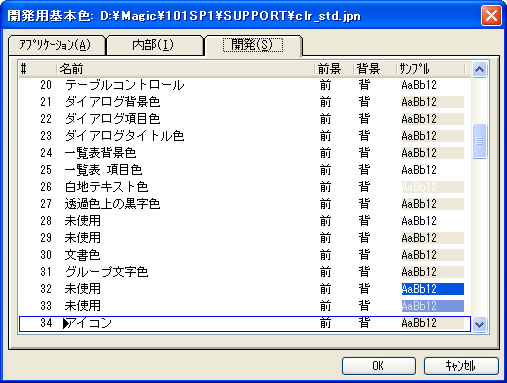This screenshot has height=383, width=507.
Task: Click the 前景 column header
Action: click(334, 69)
